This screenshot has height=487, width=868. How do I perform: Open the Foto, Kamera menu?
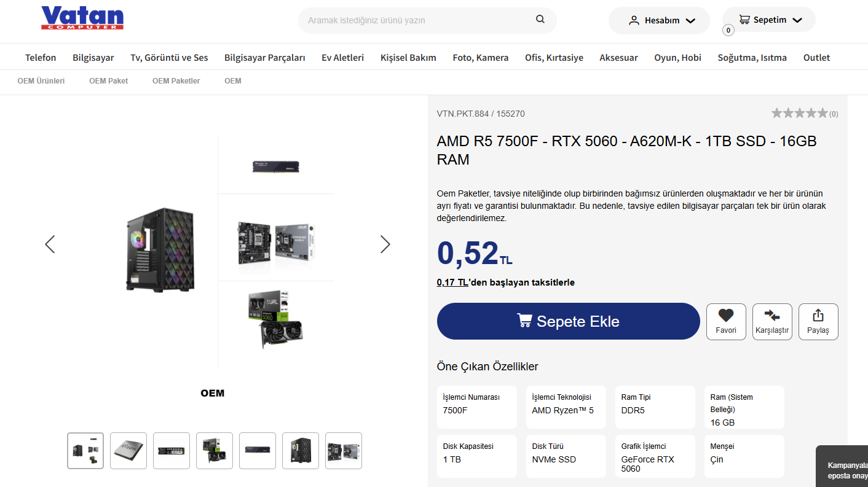(x=481, y=58)
